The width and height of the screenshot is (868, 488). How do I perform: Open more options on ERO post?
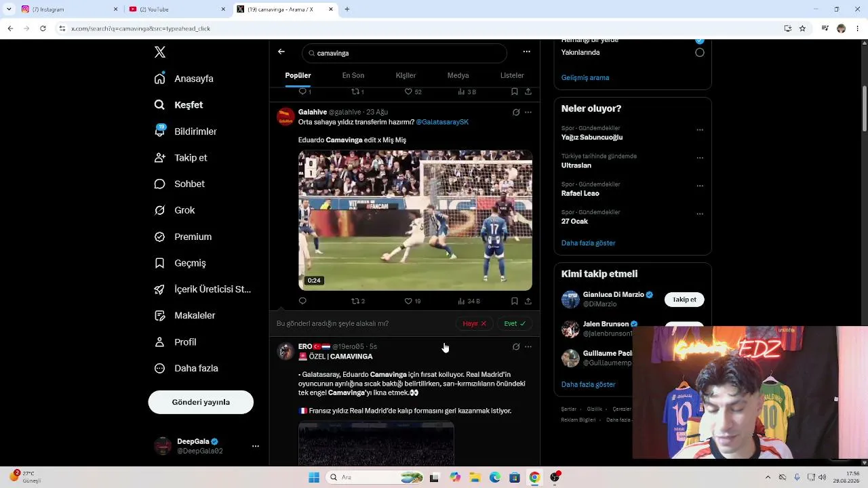(x=528, y=347)
